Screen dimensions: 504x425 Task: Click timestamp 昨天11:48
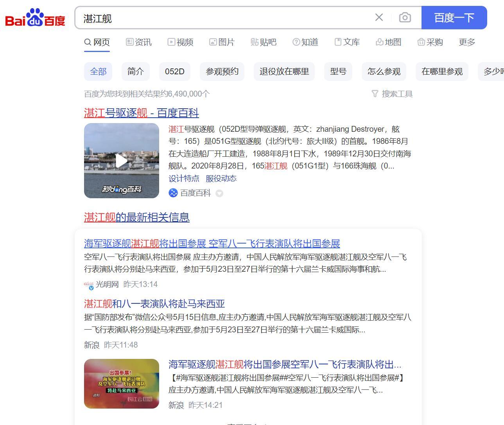(x=121, y=345)
